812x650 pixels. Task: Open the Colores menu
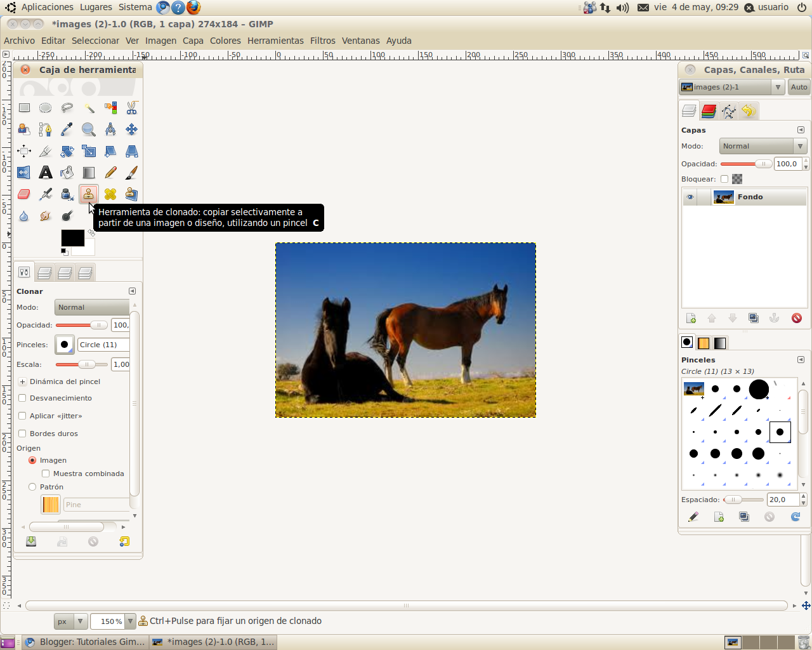tap(225, 41)
